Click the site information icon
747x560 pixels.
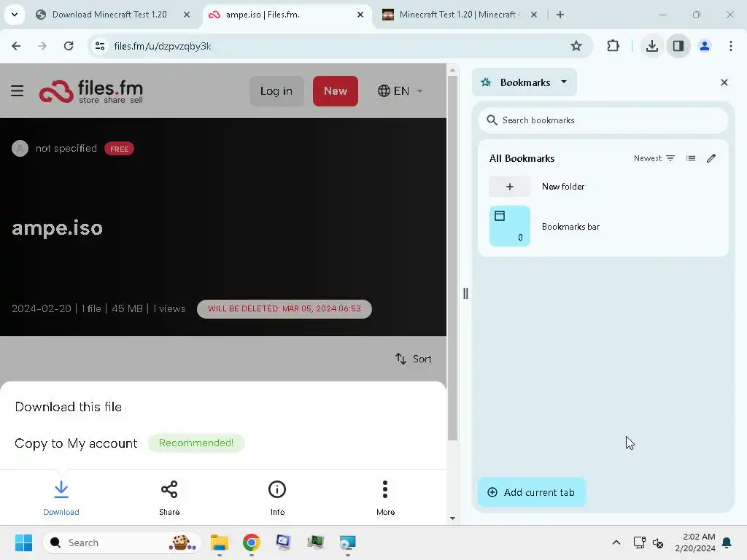point(100,46)
